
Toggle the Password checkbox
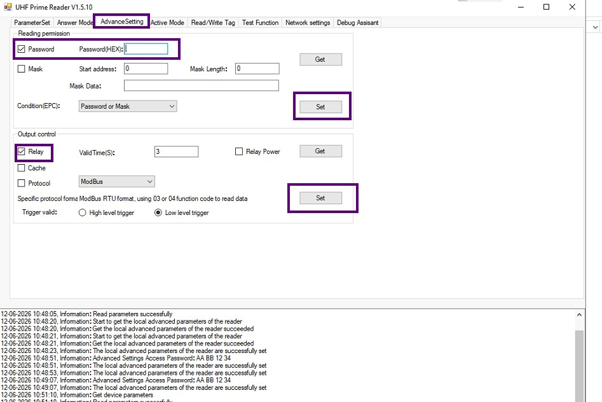[x=21, y=49]
